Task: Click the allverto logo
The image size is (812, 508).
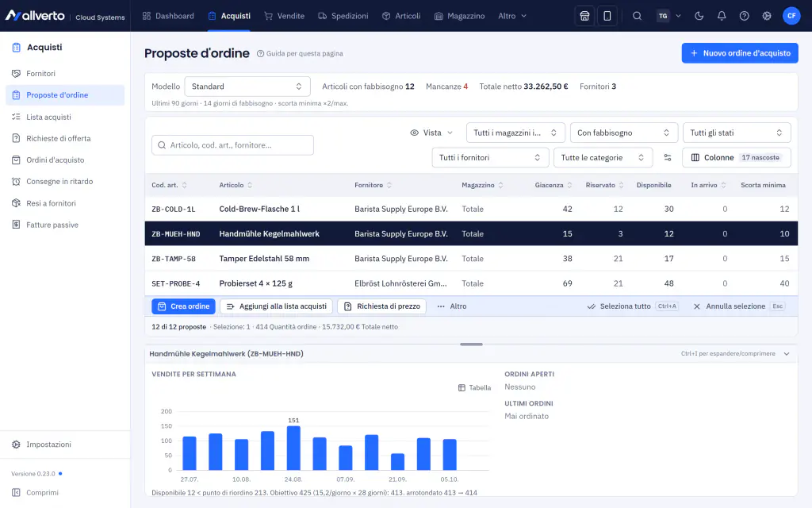Action: pyautogui.click(x=35, y=16)
